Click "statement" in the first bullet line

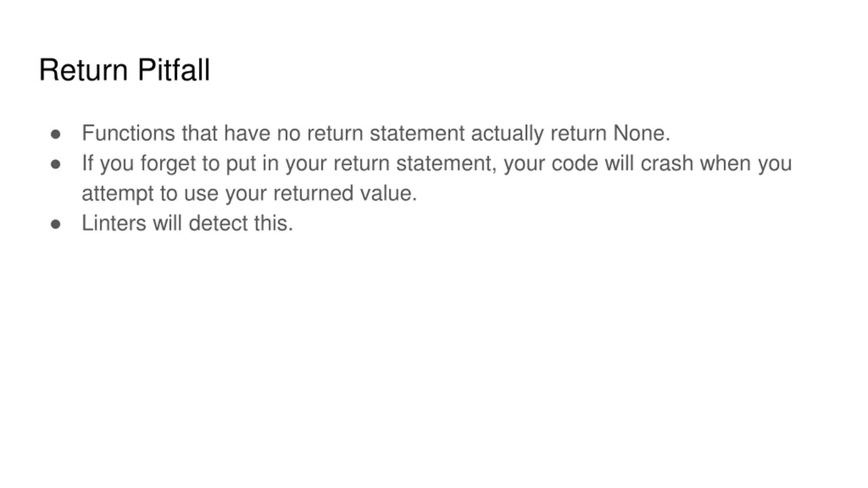click(417, 134)
